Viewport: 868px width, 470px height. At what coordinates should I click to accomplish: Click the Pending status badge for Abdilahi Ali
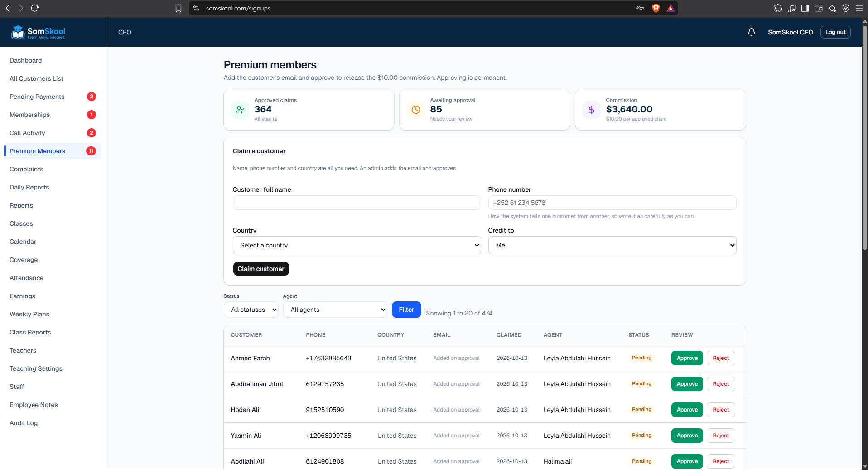(641, 461)
